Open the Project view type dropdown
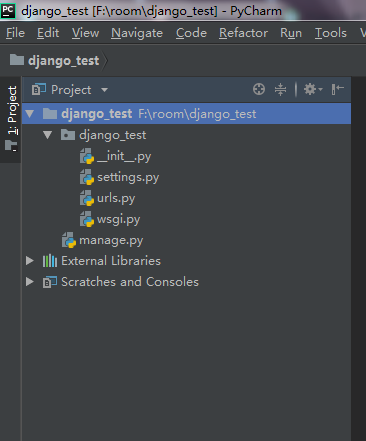Image resolution: width=366 pixels, height=441 pixels. coord(70,90)
